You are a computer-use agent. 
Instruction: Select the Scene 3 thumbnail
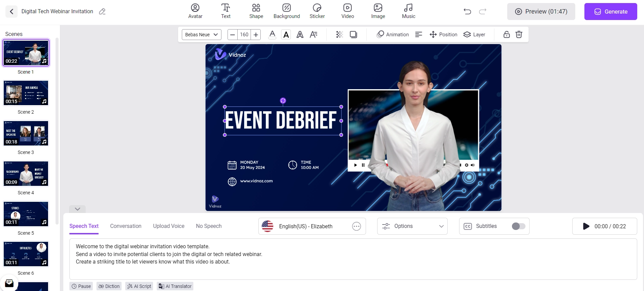(26, 134)
